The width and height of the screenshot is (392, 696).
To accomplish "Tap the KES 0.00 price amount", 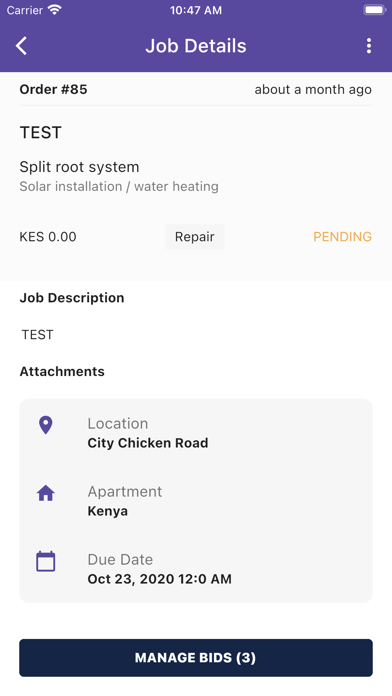I will click(x=48, y=237).
